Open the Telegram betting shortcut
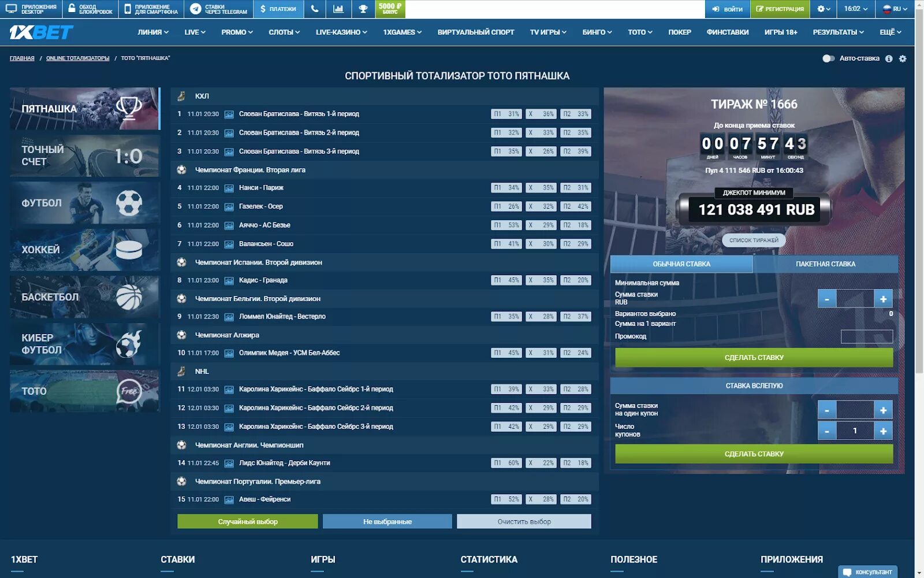The height and width of the screenshot is (578, 924). click(x=219, y=9)
